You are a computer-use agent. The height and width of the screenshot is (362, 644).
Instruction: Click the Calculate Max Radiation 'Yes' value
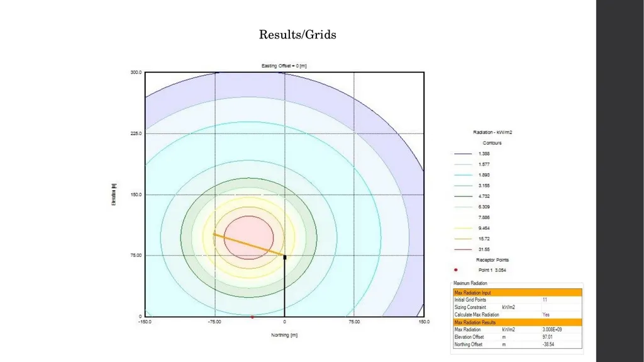546,315
